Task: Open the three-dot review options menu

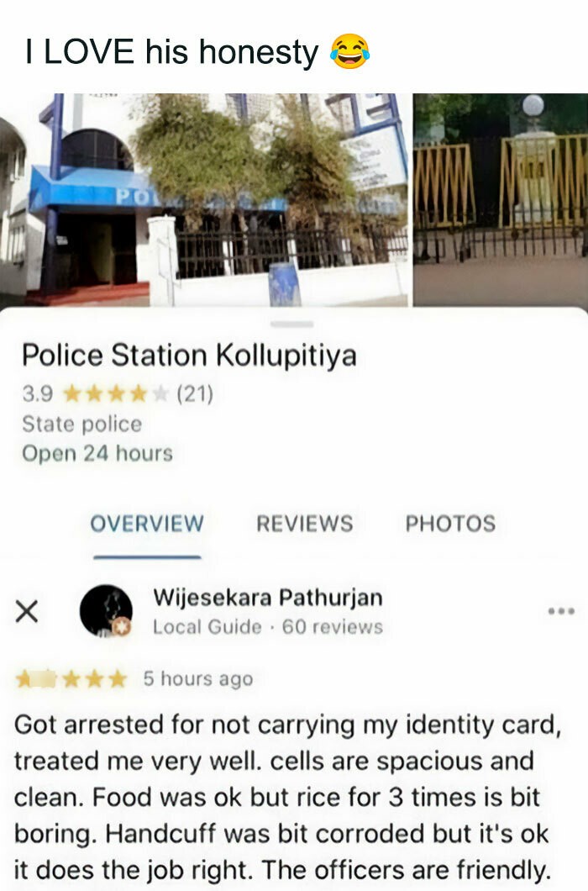Action: (x=561, y=611)
